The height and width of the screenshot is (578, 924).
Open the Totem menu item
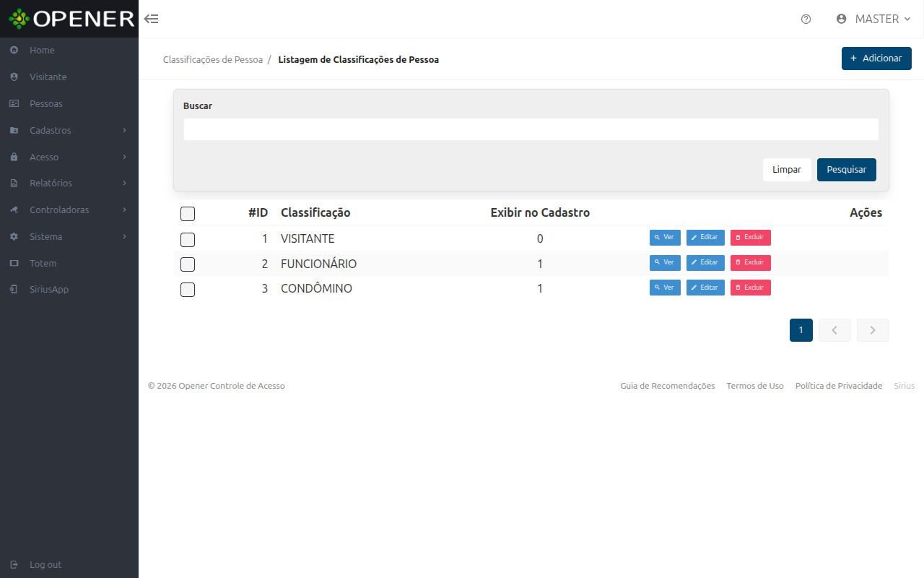69,264
